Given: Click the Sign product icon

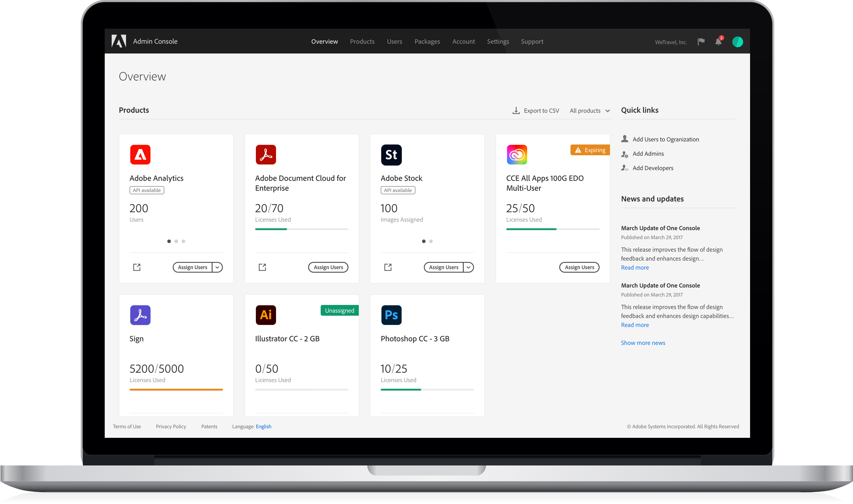Looking at the screenshot, I should (x=140, y=315).
